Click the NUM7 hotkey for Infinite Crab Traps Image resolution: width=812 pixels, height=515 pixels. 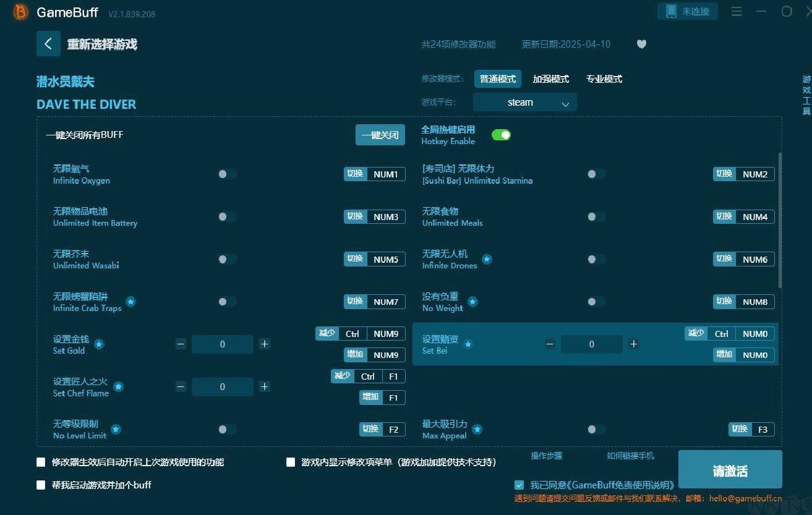pyautogui.click(x=386, y=302)
